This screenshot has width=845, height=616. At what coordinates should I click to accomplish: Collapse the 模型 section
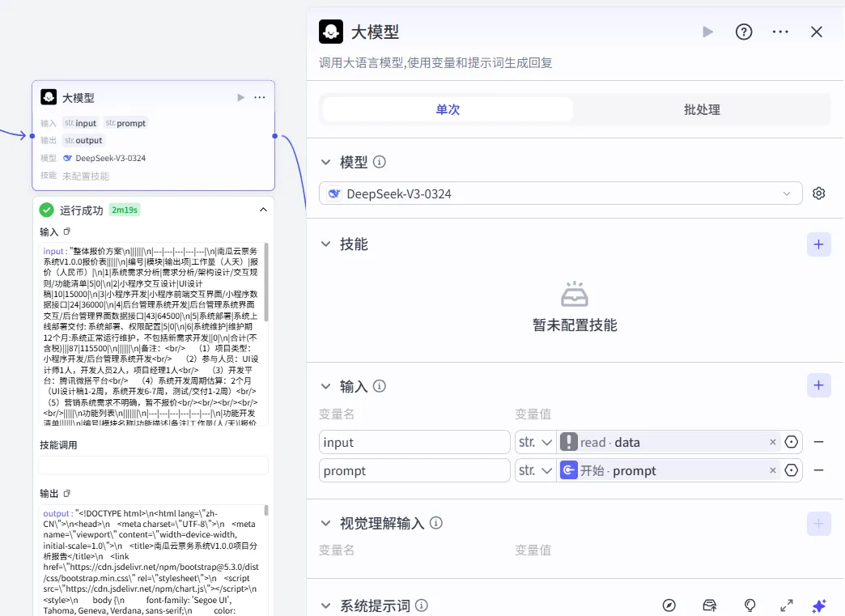tap(326, 162)
